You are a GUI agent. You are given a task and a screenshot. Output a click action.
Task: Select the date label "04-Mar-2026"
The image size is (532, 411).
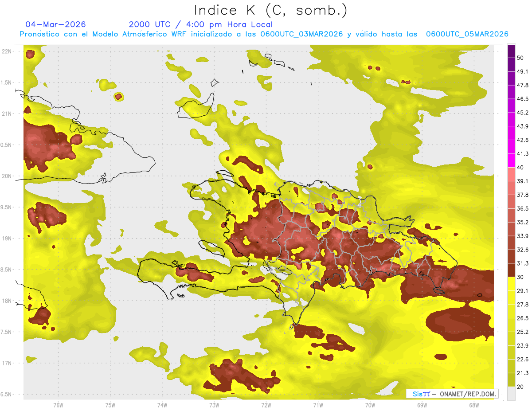click(x=56, y=24)
